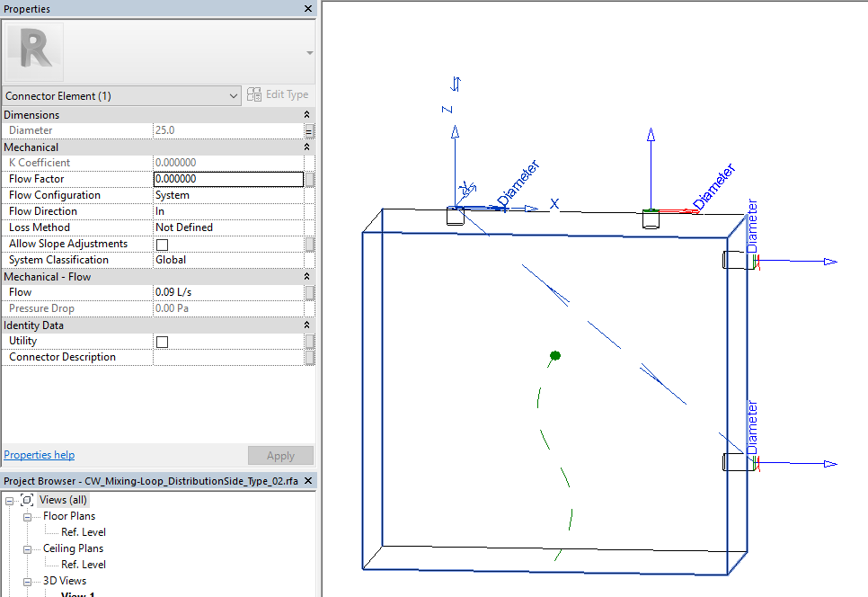This screenshot has height=597, width=868.
Task: Collapse the Mechanical section
Action: 306,147
